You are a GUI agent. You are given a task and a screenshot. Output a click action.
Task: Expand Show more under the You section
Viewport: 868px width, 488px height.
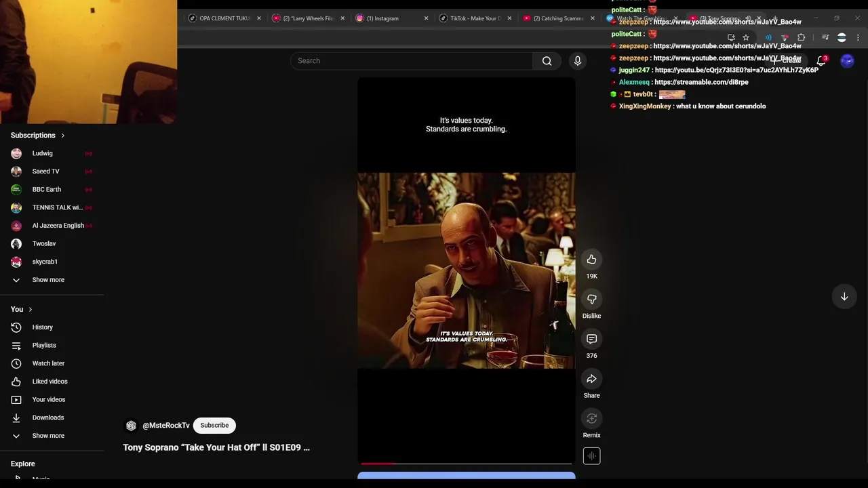pos(47,436)
